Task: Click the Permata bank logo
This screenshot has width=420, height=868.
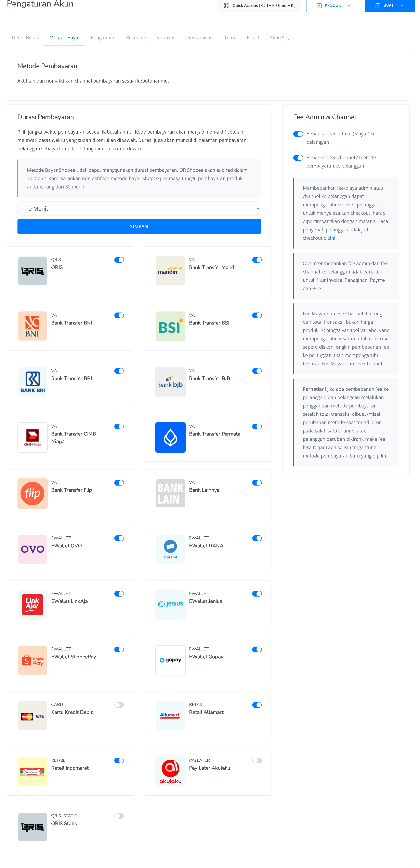Action: click(x=170, y=437)
